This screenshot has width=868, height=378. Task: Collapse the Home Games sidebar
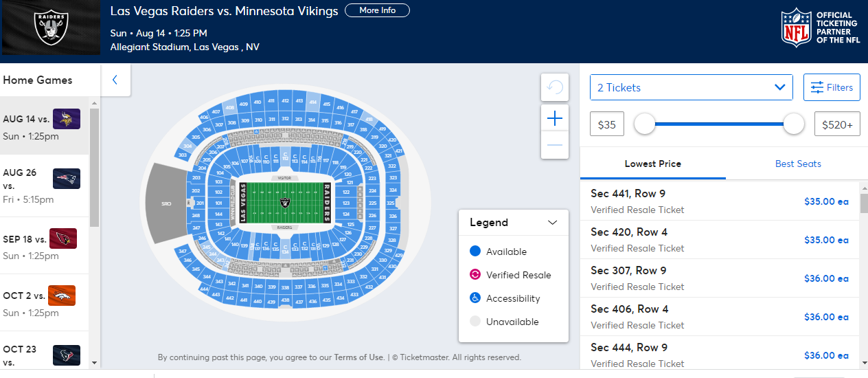click(115, 80)
